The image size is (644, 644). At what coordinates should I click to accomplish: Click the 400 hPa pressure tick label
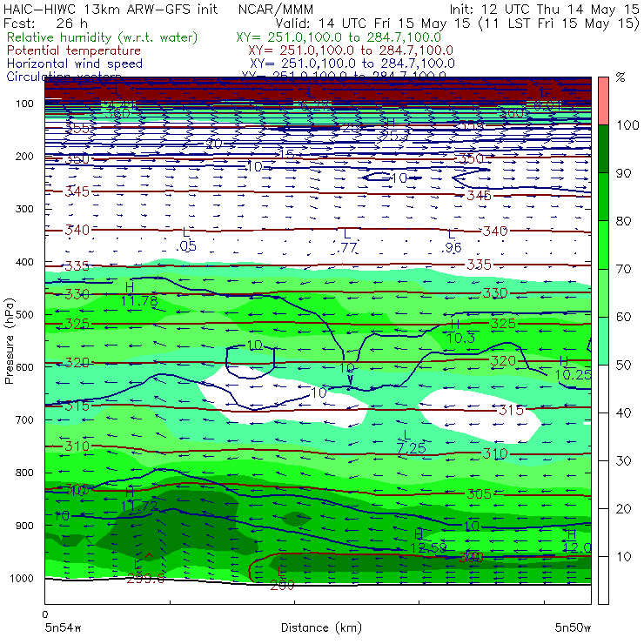click(x=24, y=262)
